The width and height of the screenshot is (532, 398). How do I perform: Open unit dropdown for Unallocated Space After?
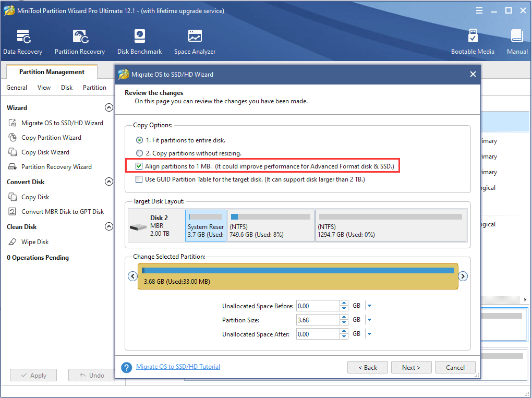click(x=369, y=334)
